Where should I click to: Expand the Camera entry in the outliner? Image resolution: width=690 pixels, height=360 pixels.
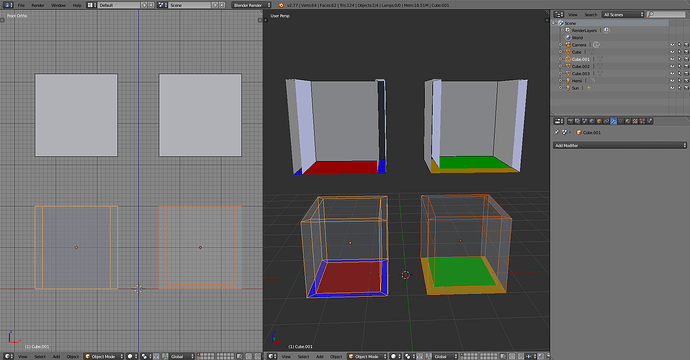tap(560, 45)
